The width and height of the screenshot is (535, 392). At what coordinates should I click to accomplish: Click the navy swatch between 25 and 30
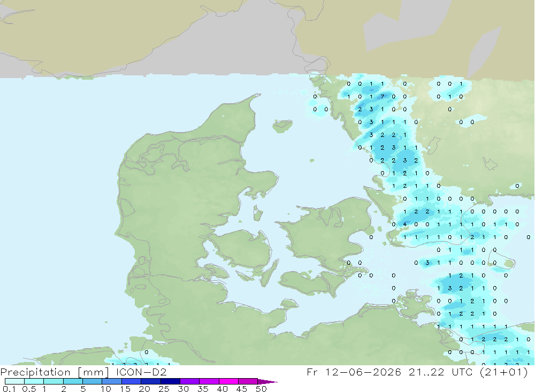(x=170, y=381)
